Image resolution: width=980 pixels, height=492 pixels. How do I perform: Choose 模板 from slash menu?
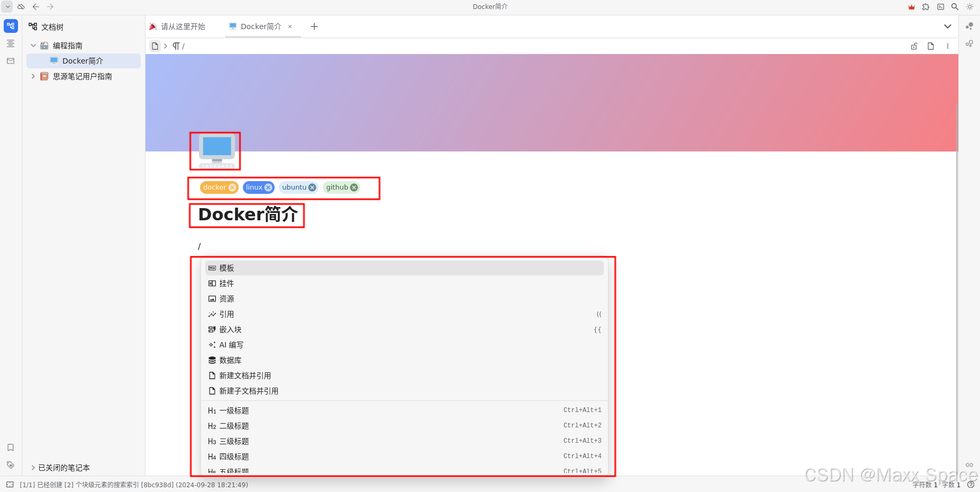(x=404, y=268)
